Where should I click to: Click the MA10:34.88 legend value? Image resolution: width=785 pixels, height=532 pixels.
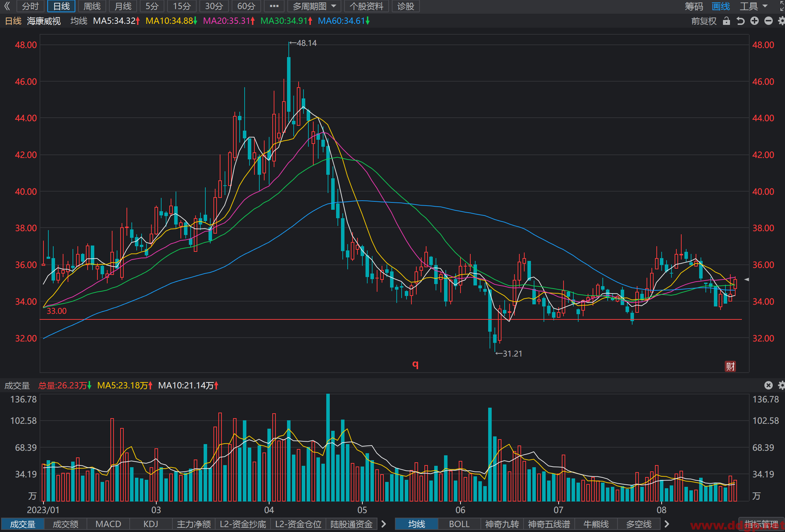[x=171, y=21]
